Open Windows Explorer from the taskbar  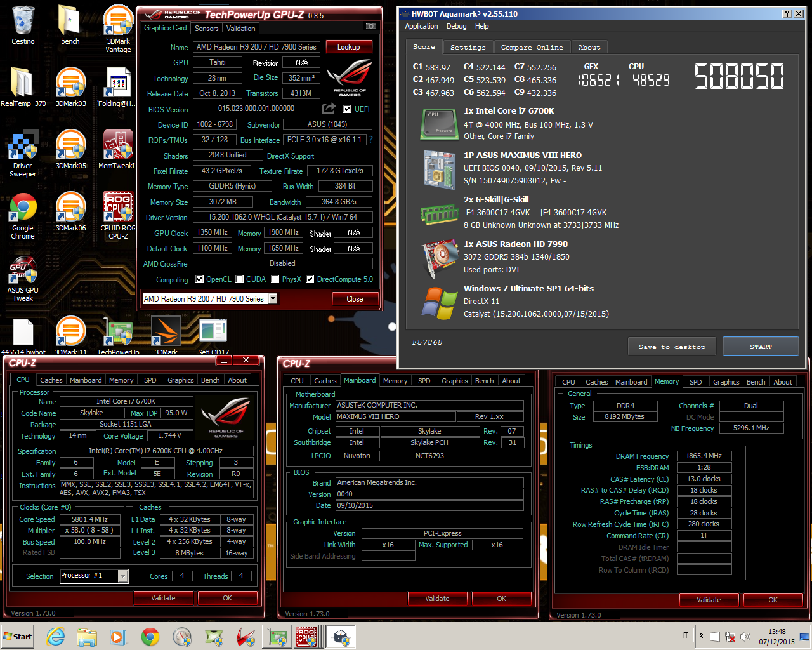click(87, 637)
